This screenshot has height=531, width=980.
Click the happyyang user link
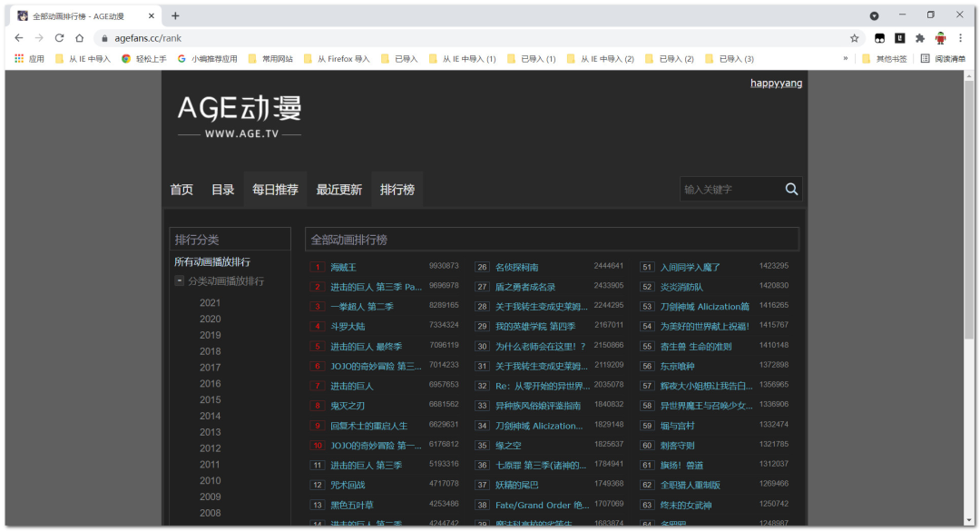776,84
